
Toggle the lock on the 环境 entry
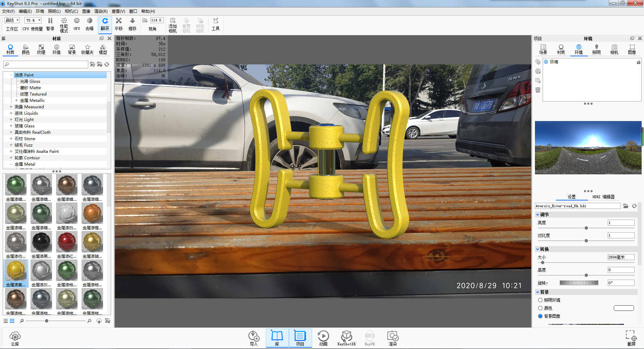(639, 62)
